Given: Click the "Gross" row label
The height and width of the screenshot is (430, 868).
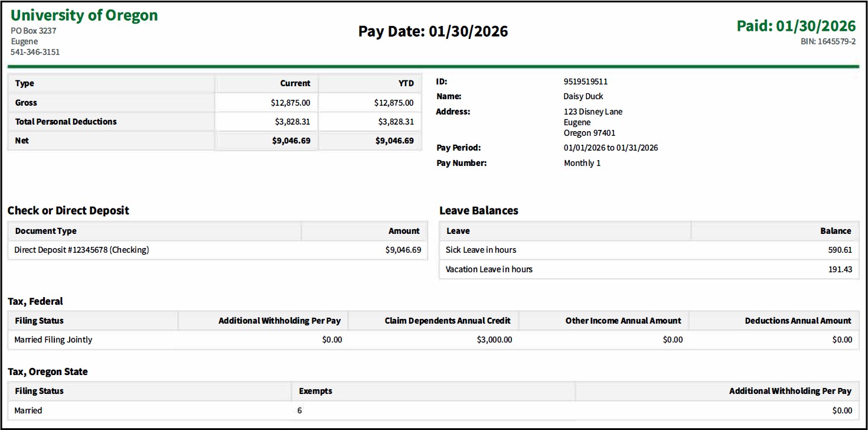Looking at the screenshot, I should click(x=26, y=103).
